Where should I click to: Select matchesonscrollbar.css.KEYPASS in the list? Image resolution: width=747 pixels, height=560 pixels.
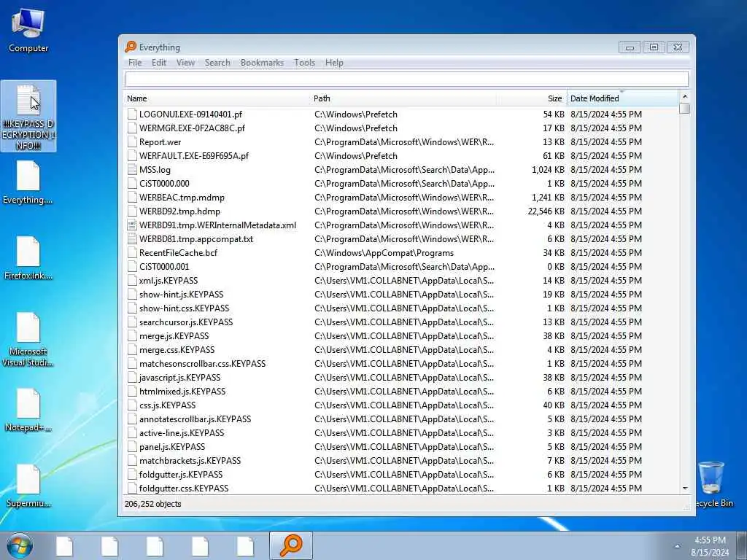coord(202,364)
